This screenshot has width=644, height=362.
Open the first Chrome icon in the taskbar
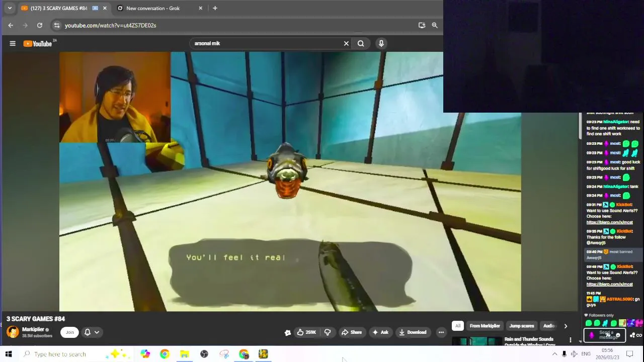[x=165, y=354]
